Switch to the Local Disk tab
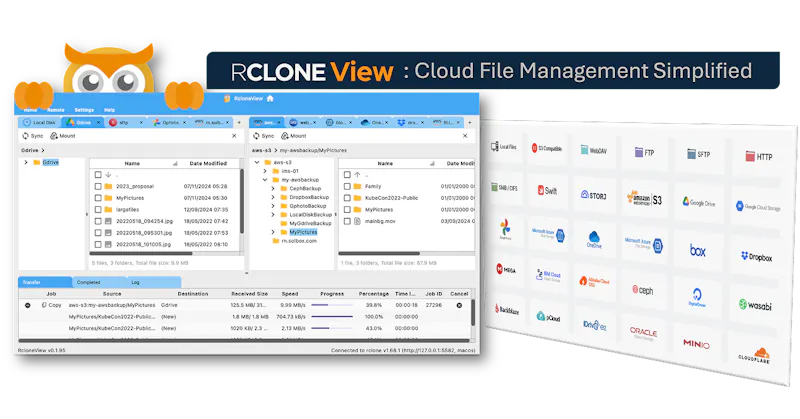The width and height of the screenshot is (800, 419). point(40,122)
